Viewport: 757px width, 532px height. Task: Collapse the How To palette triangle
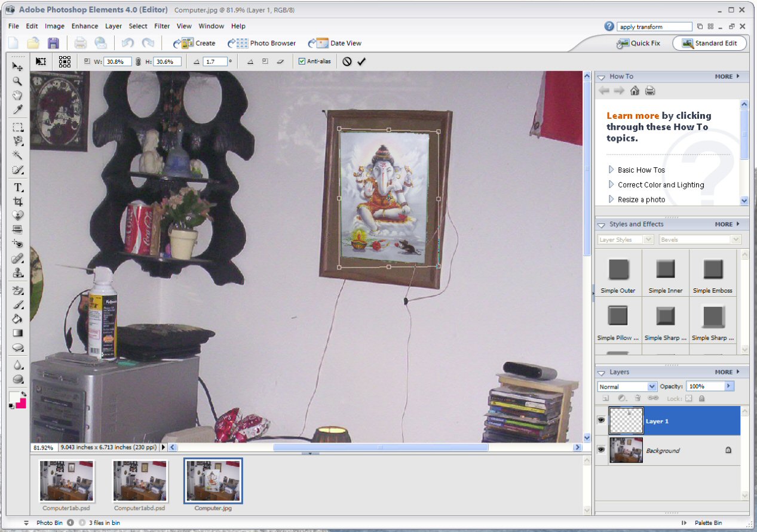tap(602, 76)
